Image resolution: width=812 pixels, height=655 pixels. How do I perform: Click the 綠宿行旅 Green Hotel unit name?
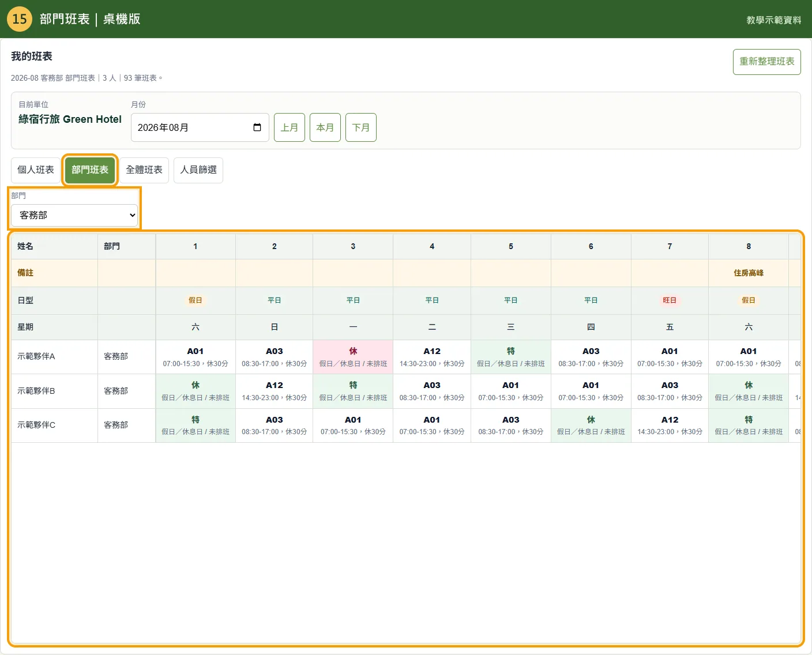70,119
